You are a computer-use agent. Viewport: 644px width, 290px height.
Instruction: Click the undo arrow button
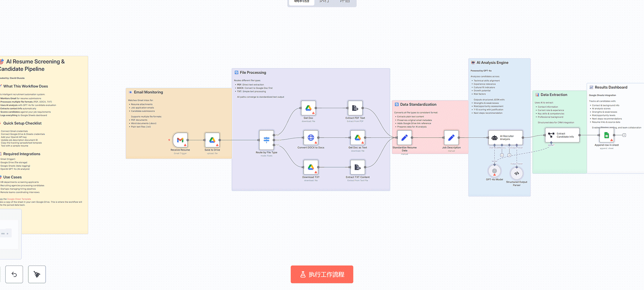click(14, 274)
